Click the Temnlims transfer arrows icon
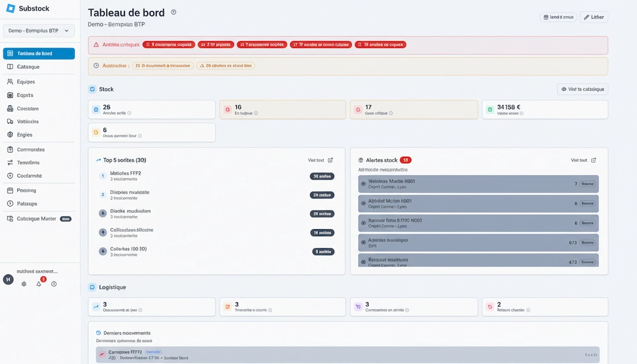637x364 pixels. pyautogui.click(x=10, y=162)
